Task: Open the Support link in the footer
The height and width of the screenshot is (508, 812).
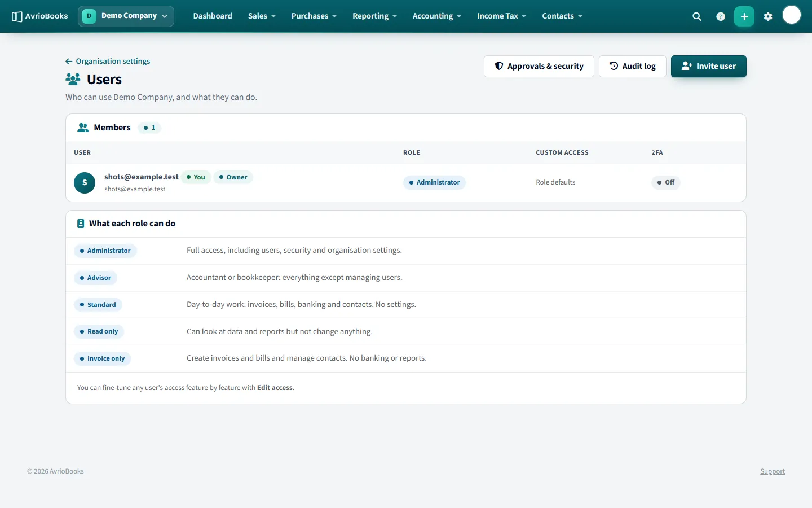Action: tap(773, 471)
